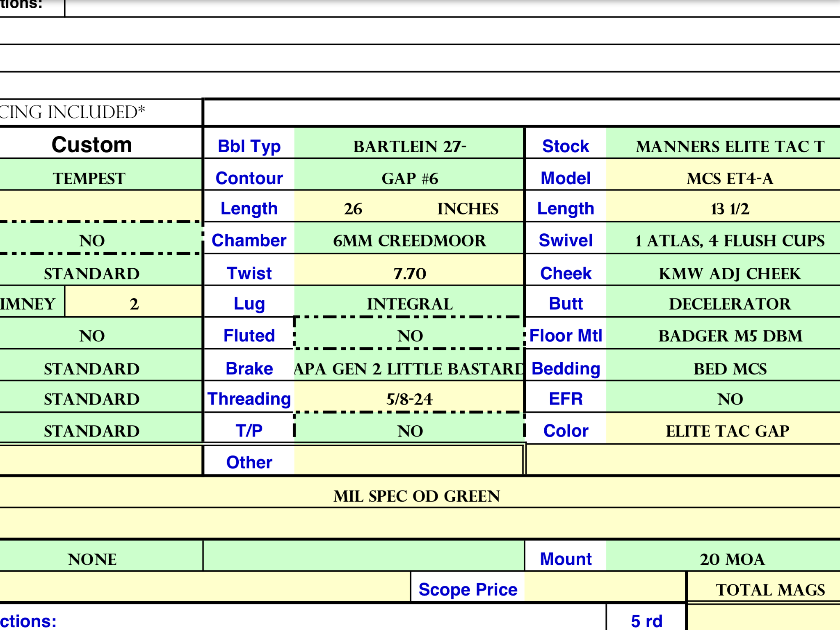
Task: Click the Fluted 'NO' cell
Action: click(x=409, y=333)
